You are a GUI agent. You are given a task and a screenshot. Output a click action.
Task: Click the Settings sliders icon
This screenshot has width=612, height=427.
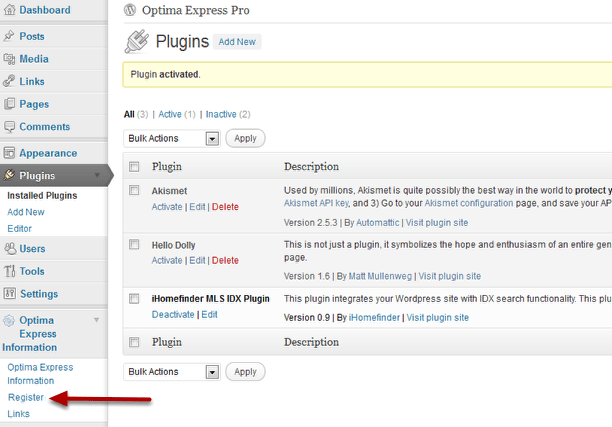tap(10, 294)
